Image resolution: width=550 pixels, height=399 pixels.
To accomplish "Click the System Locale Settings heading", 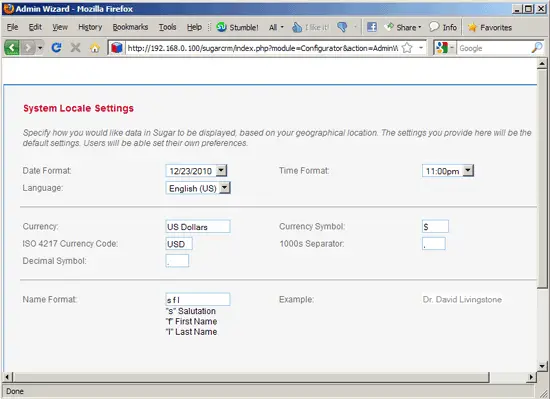I will [79, 108].
